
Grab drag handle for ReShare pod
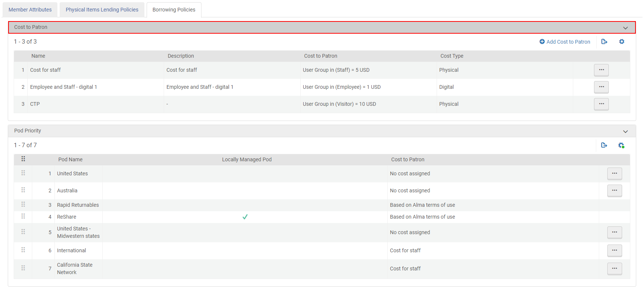pyautogui.click(x=23, y=216)
